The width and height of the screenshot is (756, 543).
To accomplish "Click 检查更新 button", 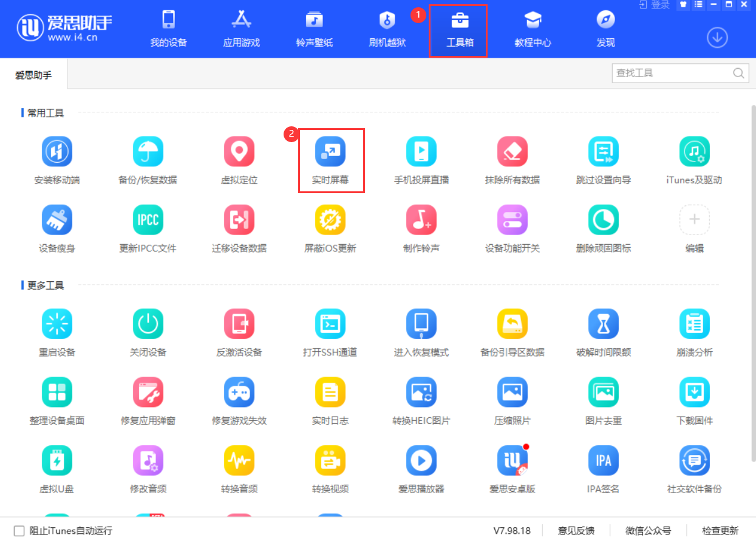I will (x=720, y=531).
